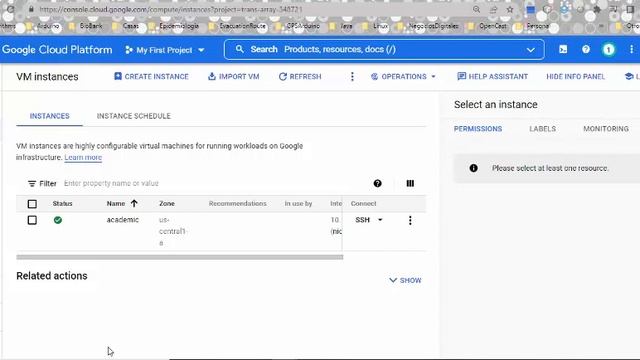Reload the page with the browser refresh icon
The image size is (640, 360).
(10, 9)
